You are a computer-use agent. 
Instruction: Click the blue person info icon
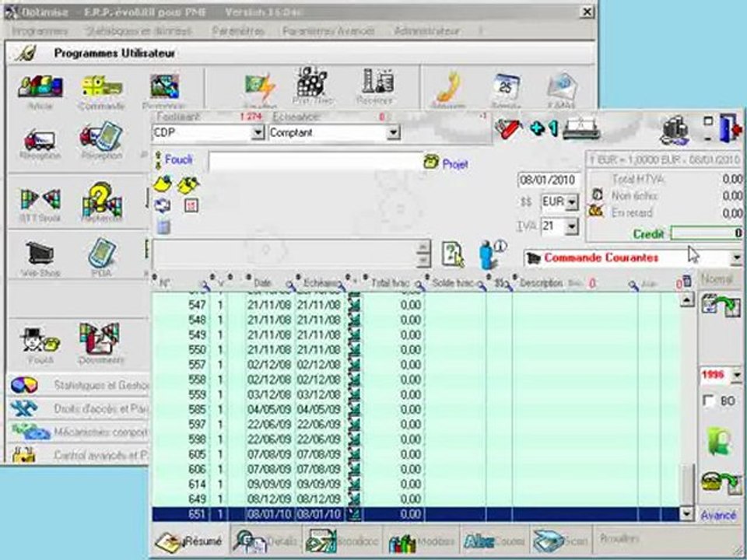[x=491, y=254]
